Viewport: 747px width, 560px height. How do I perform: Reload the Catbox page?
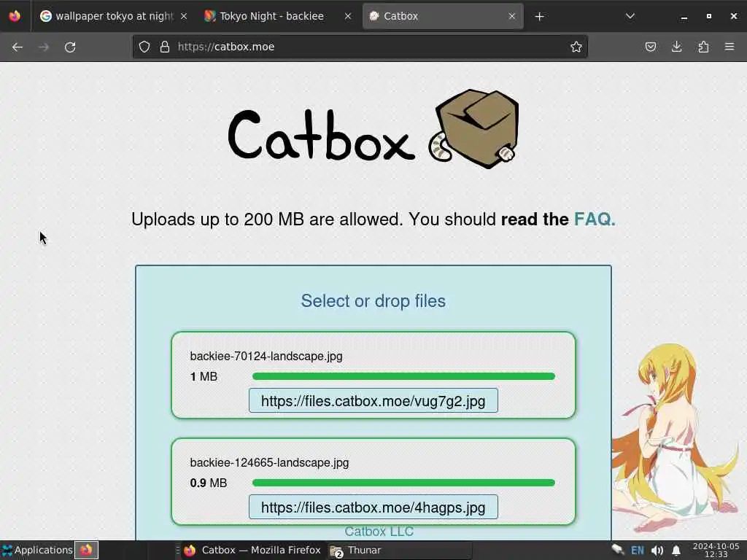point(70,47)
